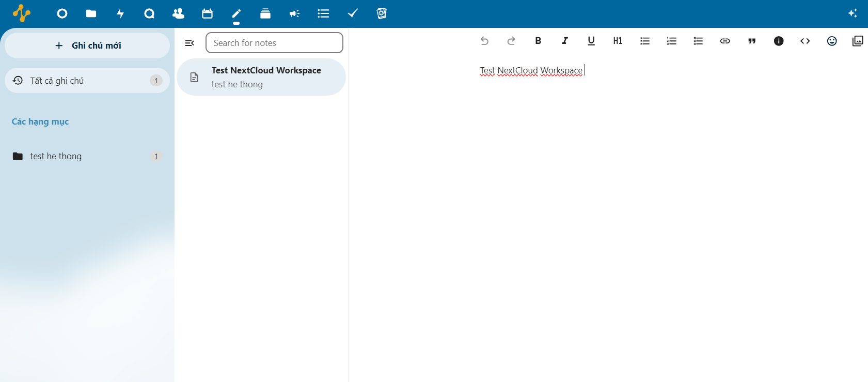Open the Deck stacked cards app
This screenshot has height=382, width=868.
265,13
